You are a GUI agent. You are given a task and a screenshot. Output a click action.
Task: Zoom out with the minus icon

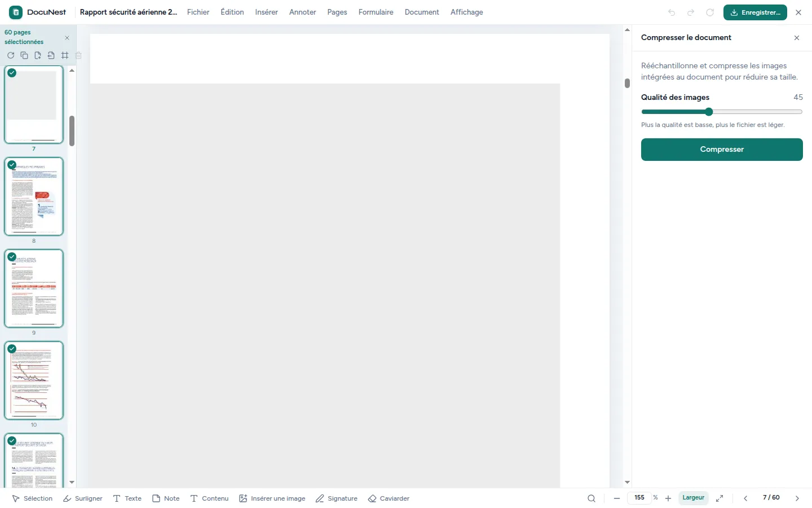pos(617,498)
